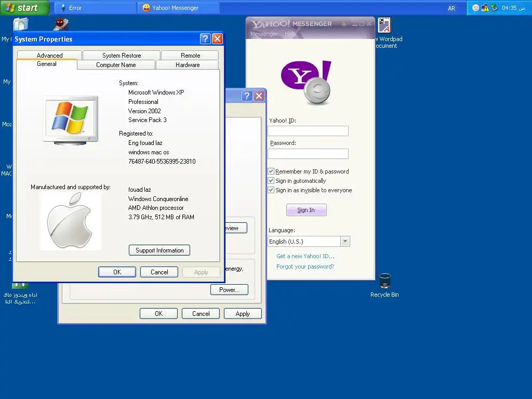Click the yellow warning tray icon

[x=485, y=8]
